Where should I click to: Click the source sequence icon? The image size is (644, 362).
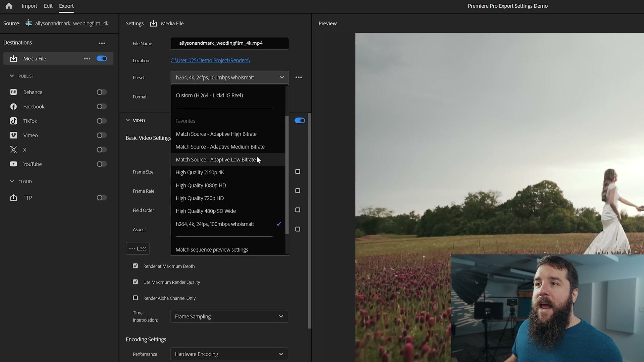[29, 23]
